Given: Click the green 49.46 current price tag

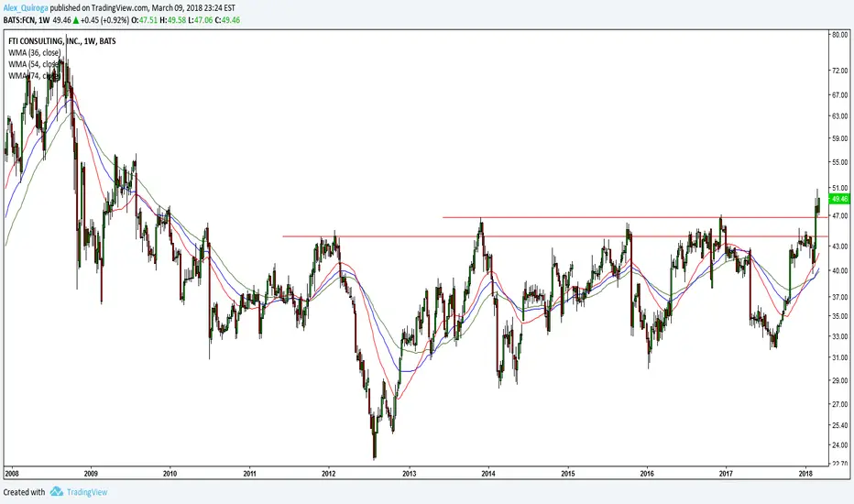Looking at the screenshot, I should 838,199.
